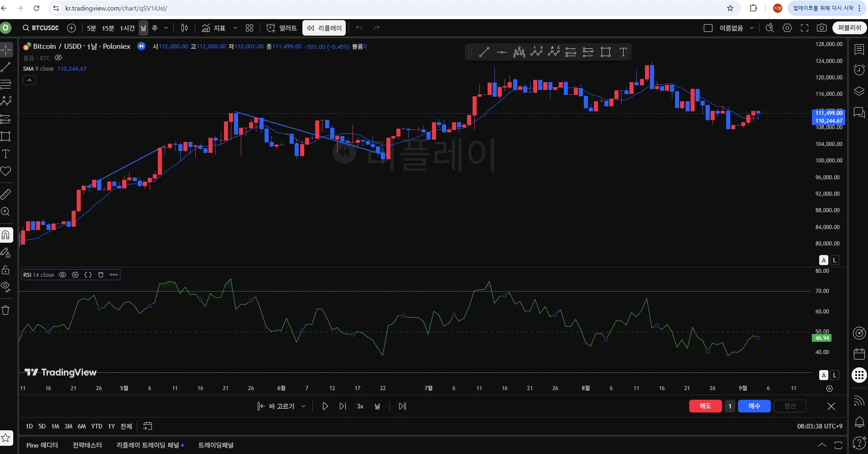Play the bar replay
The width and height of the screenshot is (868, 454).
[x=325, y=406]
